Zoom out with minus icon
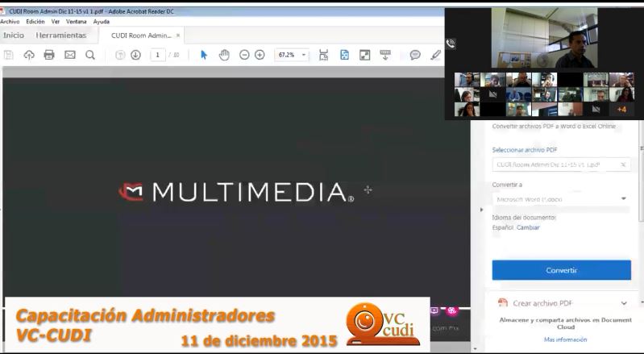Image resolution: width=644 pixels, height=354 pixels. (x=244, y=55)
